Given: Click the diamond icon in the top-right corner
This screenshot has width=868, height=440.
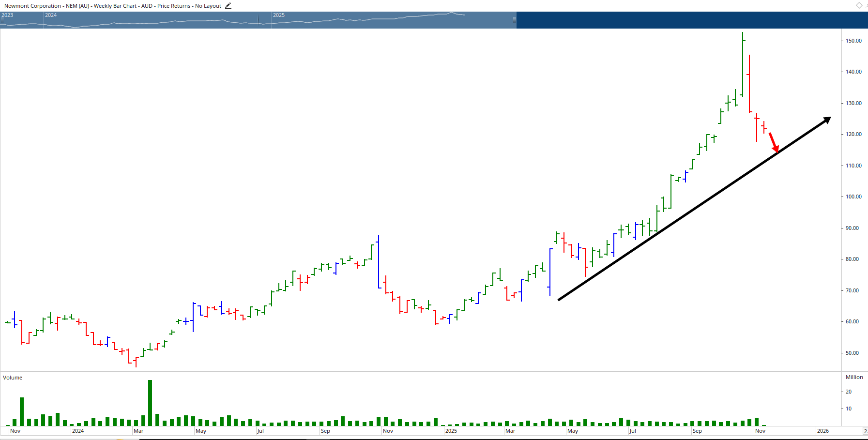Looking at the screenshot, I should click(859, 5).
